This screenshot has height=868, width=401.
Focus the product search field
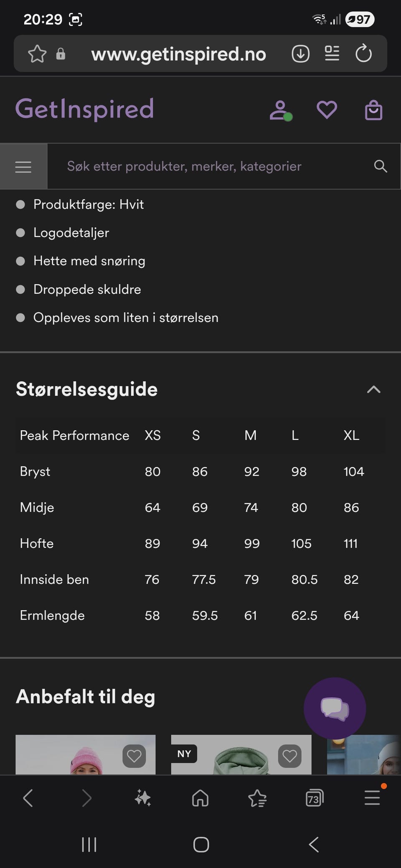pyautogui.click(x=209, y=167)
